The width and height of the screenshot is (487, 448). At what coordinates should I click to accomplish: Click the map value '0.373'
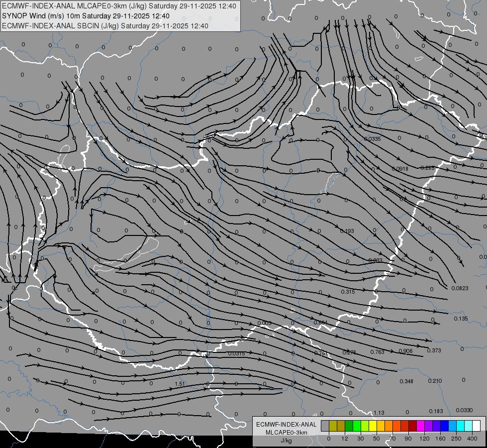click(x=434, y=350)
